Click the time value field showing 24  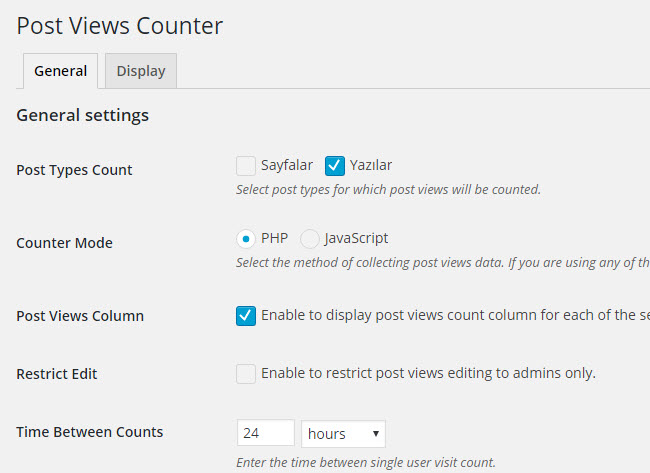point(265,433)
